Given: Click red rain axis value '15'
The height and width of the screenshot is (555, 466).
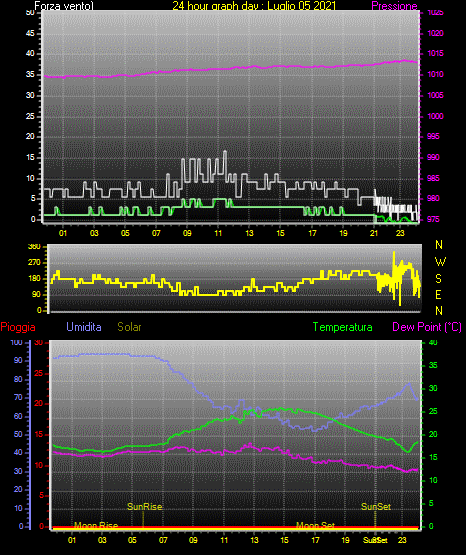Looking at the screenshot, I should click(39, 434).
